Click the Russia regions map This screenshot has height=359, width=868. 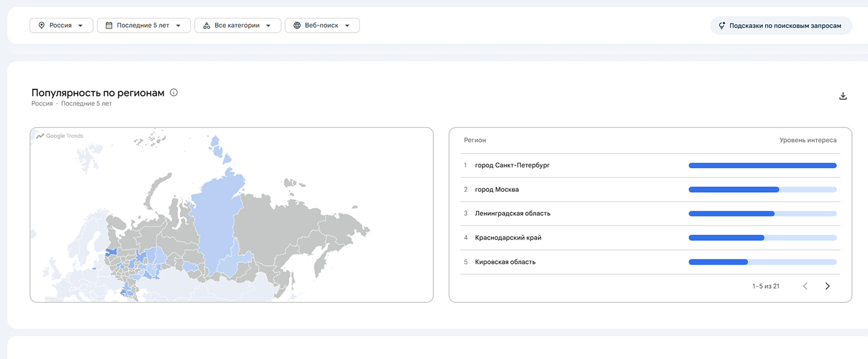[x=232, y=215]
